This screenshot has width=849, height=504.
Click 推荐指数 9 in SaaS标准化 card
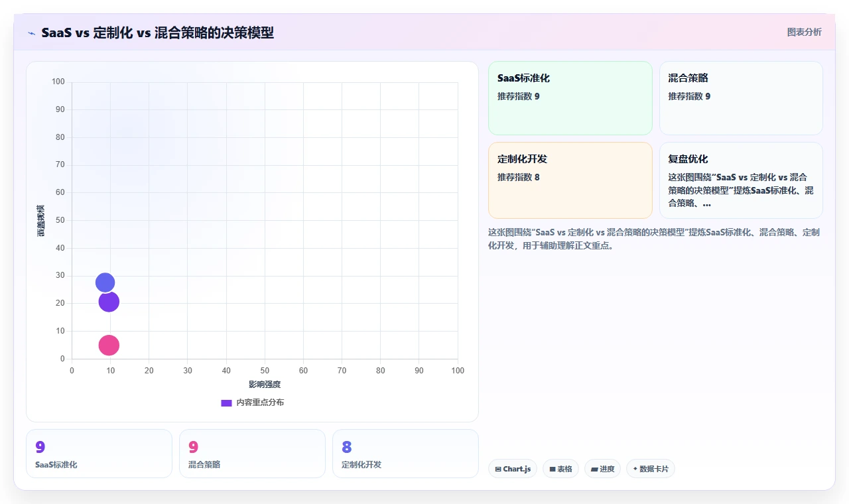coord(519,96)
